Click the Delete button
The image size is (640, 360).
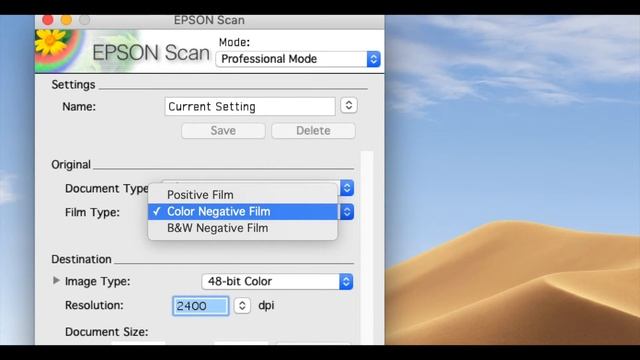click(x=313, y=131)
